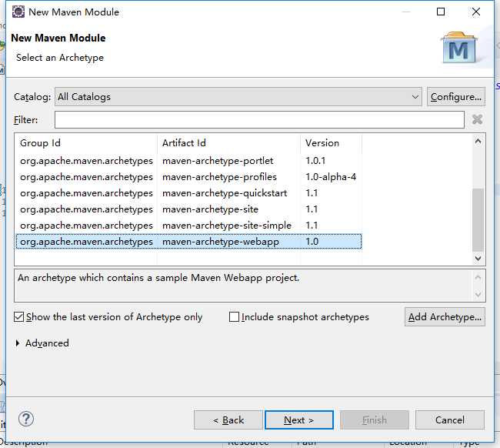The width and height of the screenshot is (500, 448).
Task: Enable Include snapshot archetypes checkbox
Action: click(x=235, y=317)
